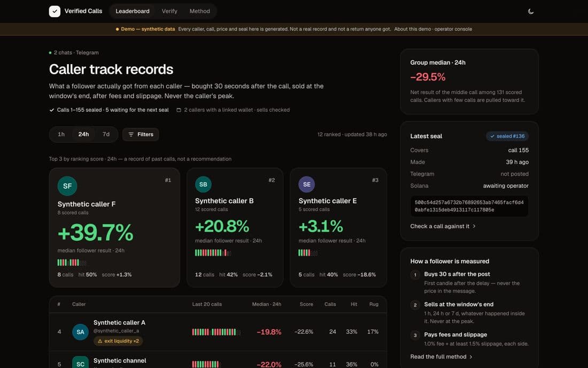588x368 pixels.
Task: Select the 24h time window
Action: pos(83,134)
